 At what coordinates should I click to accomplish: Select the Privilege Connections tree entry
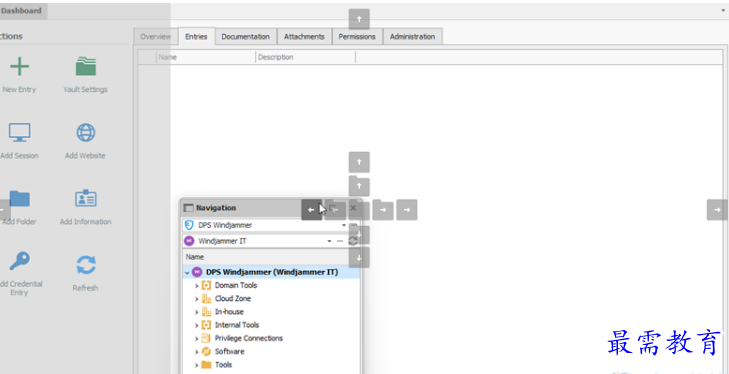pyautogui.click(x=249, y=338)
